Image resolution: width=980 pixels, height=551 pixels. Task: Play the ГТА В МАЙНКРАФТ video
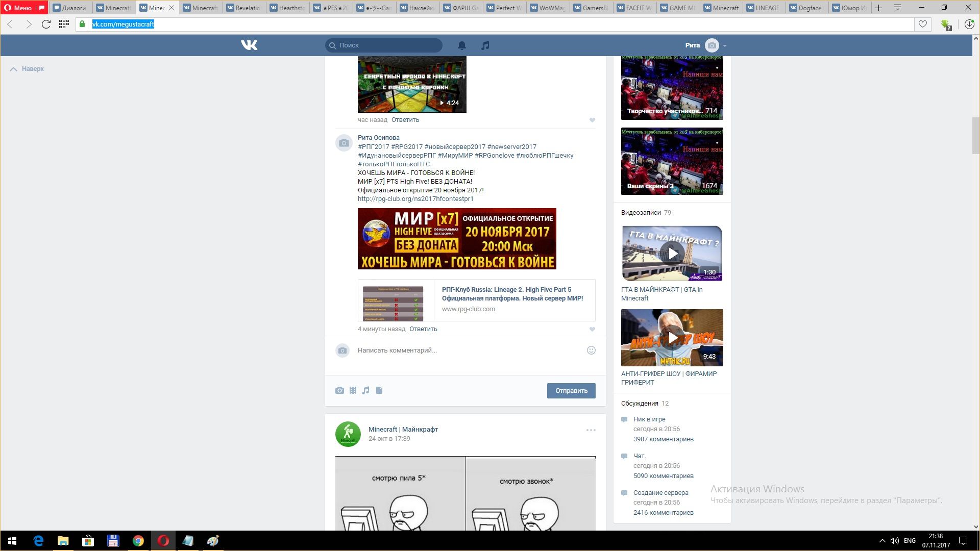672,253
